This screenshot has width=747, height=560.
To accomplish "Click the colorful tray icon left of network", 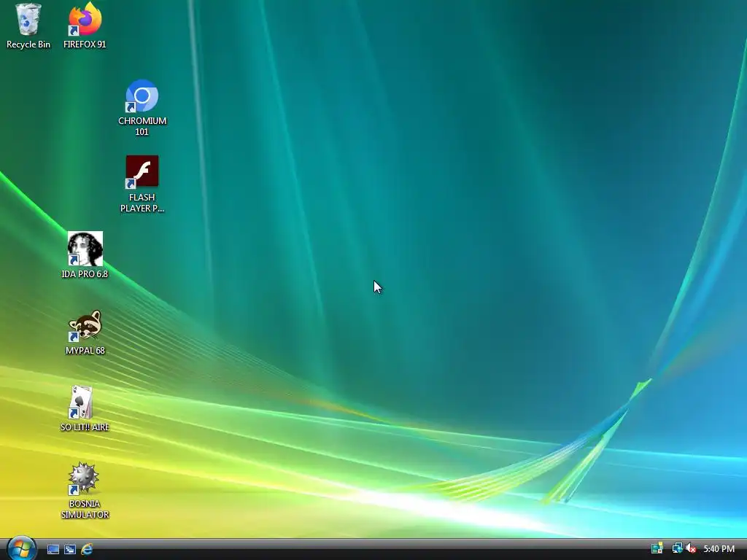I will [x=657, y=548].
